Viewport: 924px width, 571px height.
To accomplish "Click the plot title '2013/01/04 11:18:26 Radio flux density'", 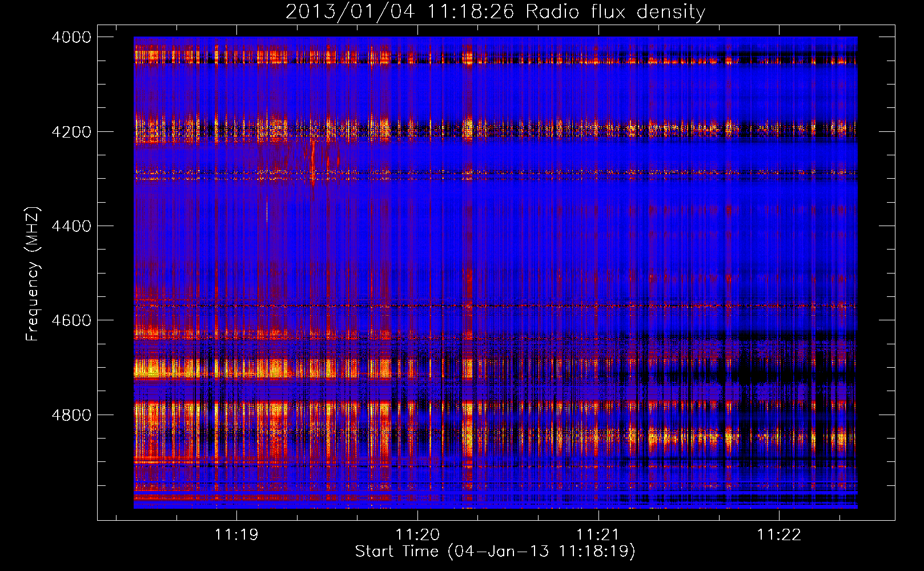I will pos(495,11).
